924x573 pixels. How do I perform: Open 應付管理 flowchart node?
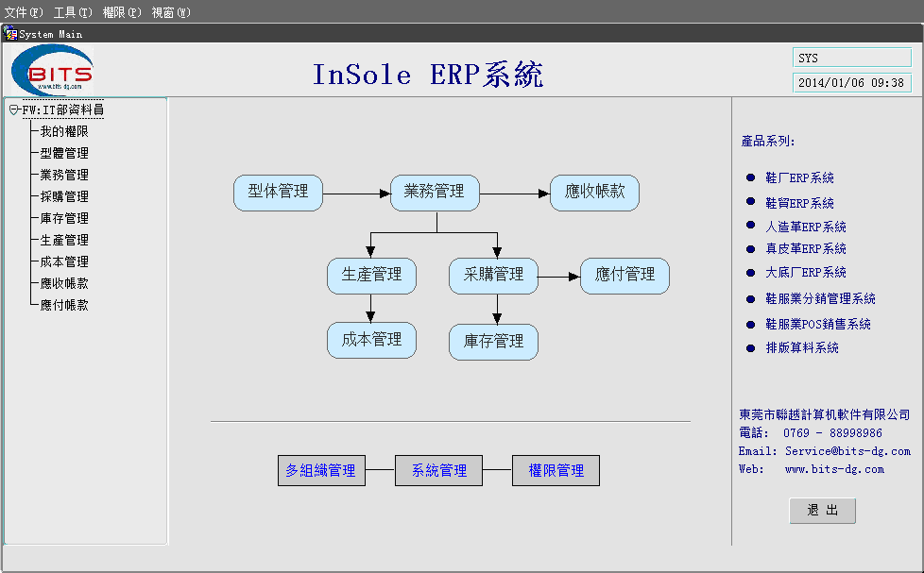pyautogui.click(x=625, y=276)
